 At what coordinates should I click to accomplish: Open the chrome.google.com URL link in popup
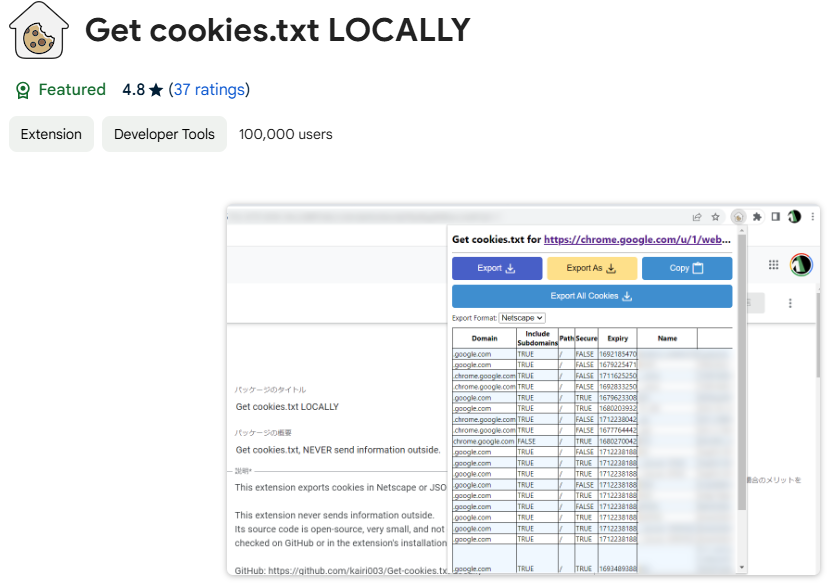(x=637, y=240)
